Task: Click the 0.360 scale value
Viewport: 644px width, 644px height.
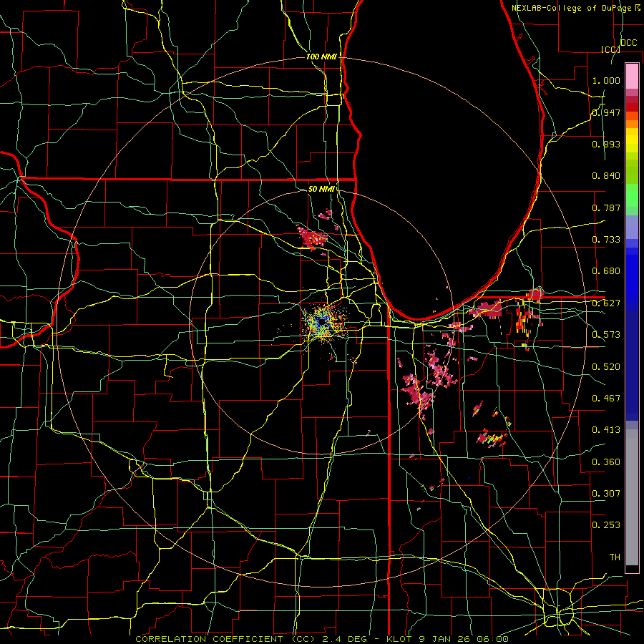Action: (606, 462)
